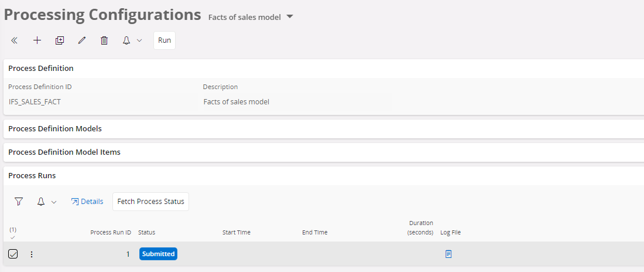Screen dimensions: 644x272
Task: Click the duplicate record icon
Action: coord(59,40)
